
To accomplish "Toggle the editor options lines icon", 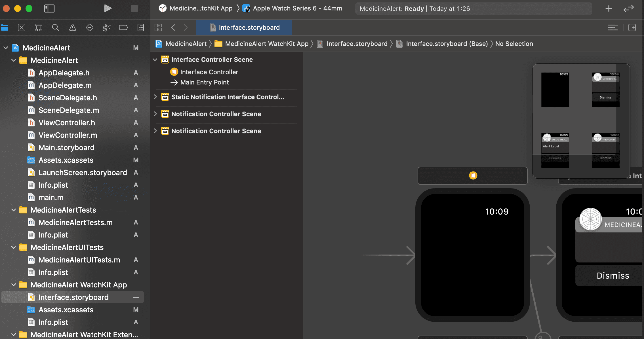I will pyautogui.click(x=613, y=27).
